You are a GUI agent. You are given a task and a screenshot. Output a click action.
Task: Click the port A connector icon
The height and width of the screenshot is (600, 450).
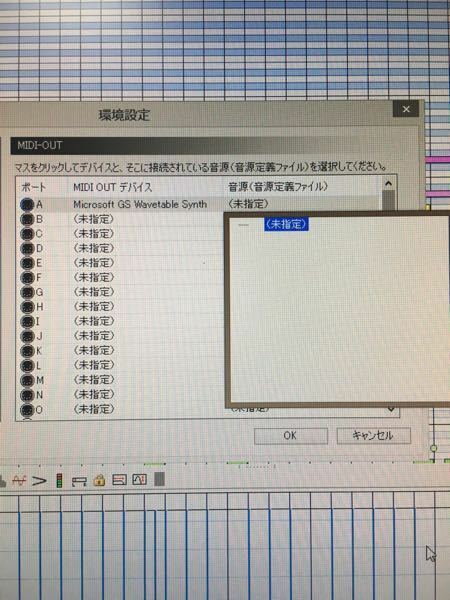point(27,205)
